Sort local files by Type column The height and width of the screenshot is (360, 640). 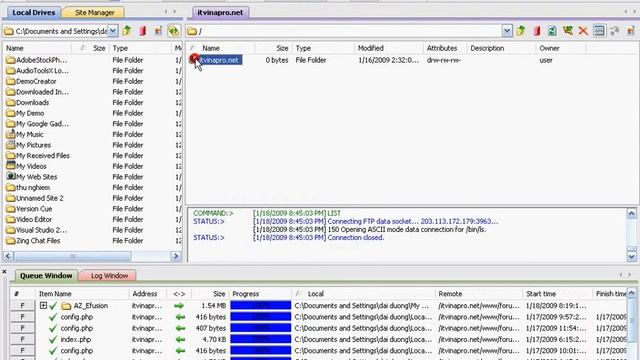141,48
